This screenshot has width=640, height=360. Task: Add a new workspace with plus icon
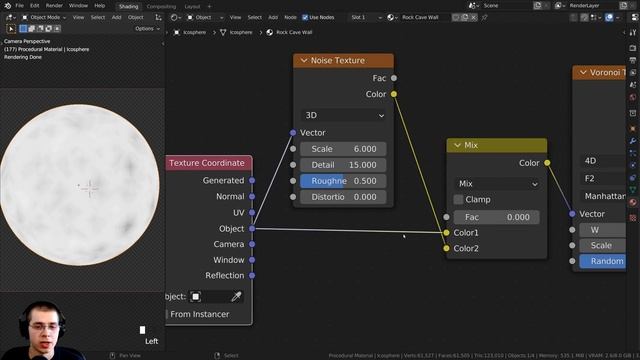pos(209,7)
